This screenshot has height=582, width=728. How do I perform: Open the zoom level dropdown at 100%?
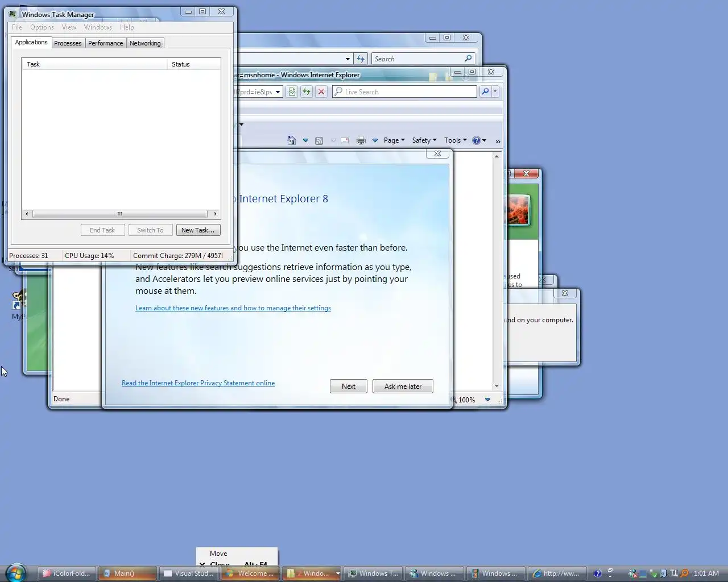487,400
